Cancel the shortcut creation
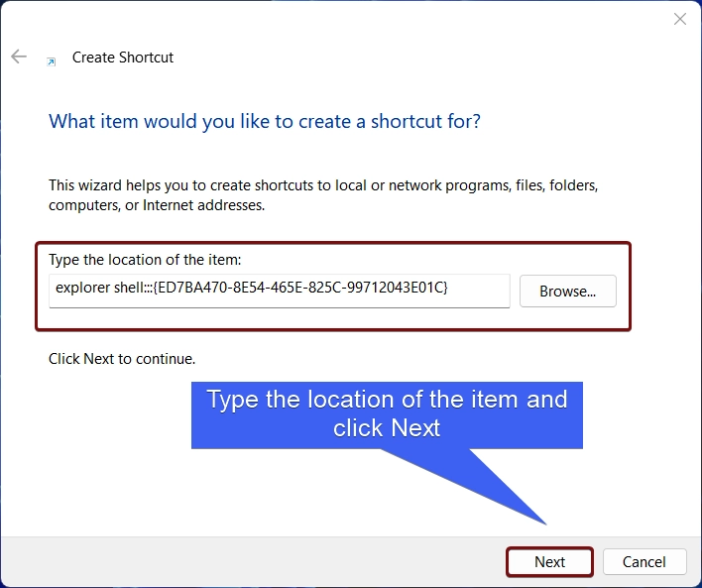Image resolution: width=702 pixels, height=588 pixels. [x=644, y=561]
